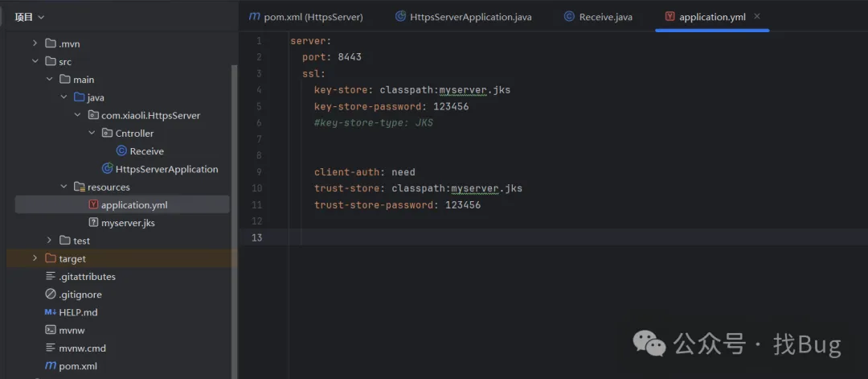868x379 pixels.
Task: Click the com.xiaoli.HttpsServer package icon
Action: tap(93, 115)
